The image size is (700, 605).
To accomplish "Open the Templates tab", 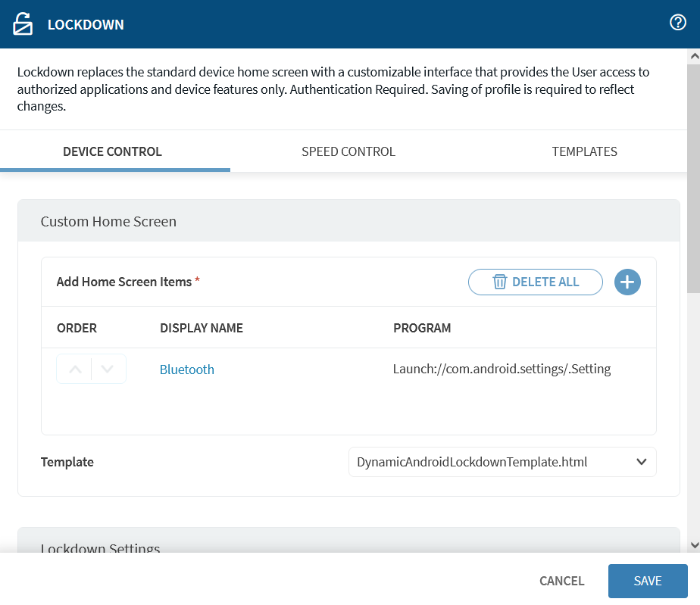I will coord(584,151).
